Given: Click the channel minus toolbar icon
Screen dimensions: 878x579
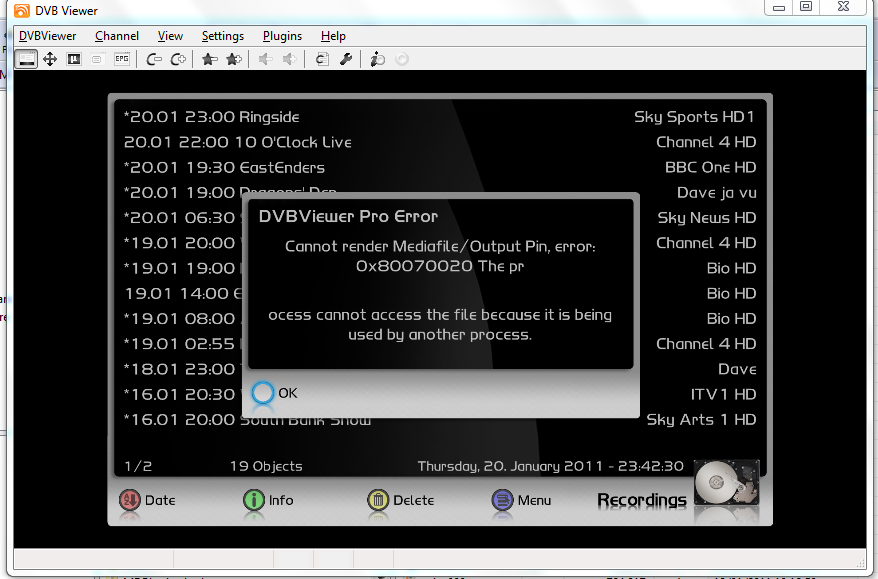Looking at the screenshot, I should pos(153,59).
